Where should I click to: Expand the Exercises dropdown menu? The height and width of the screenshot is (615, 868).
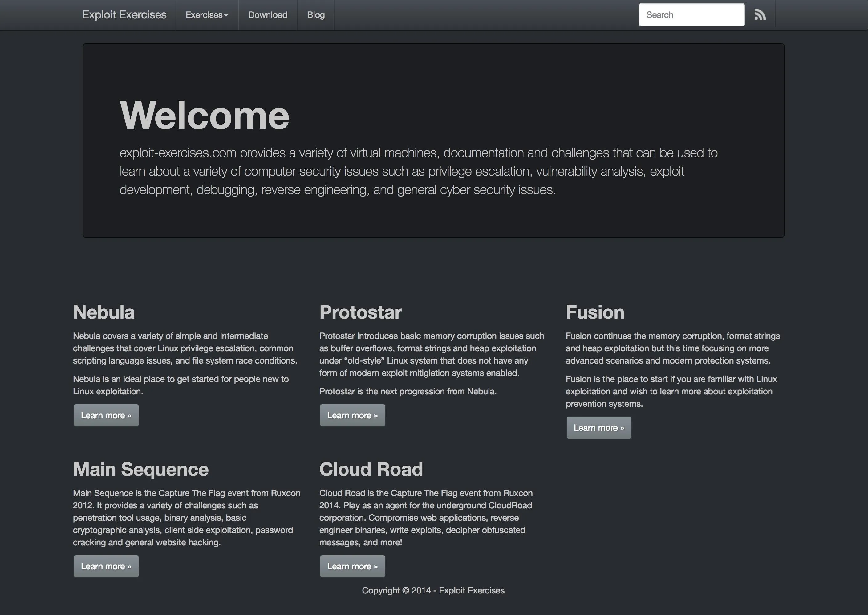coord(207,15)
